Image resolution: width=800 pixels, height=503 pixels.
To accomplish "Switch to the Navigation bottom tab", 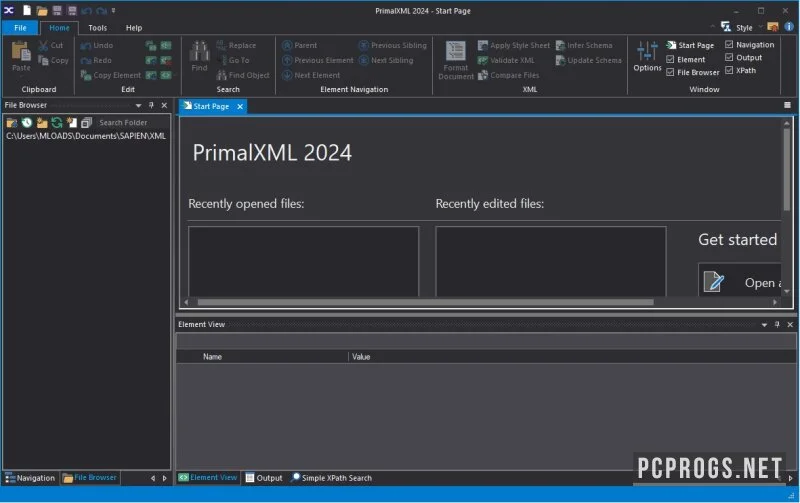I will [x=31, y=478].
